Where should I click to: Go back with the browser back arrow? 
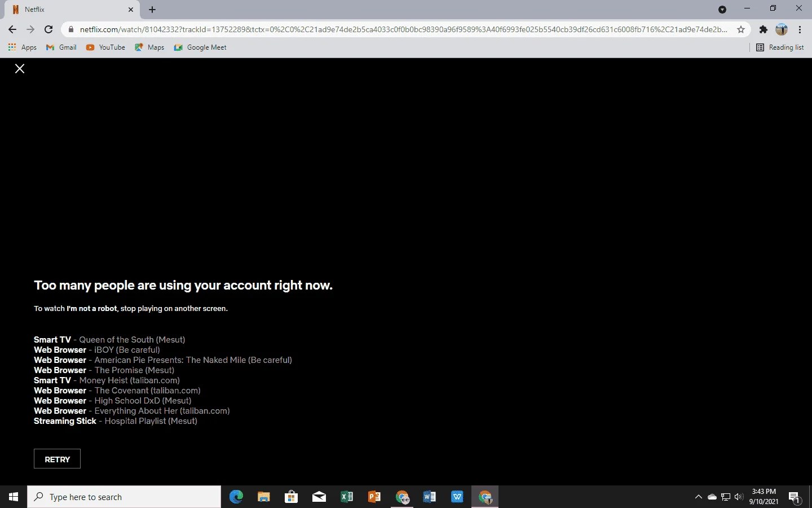[12, 29]
